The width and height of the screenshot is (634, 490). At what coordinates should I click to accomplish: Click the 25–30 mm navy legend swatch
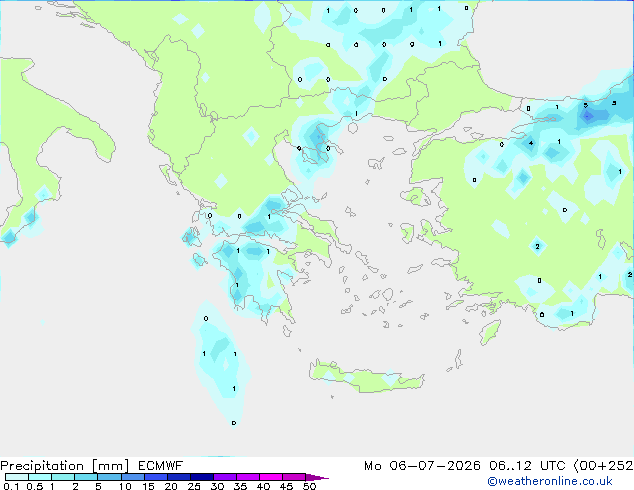click(x=202, y=477)
